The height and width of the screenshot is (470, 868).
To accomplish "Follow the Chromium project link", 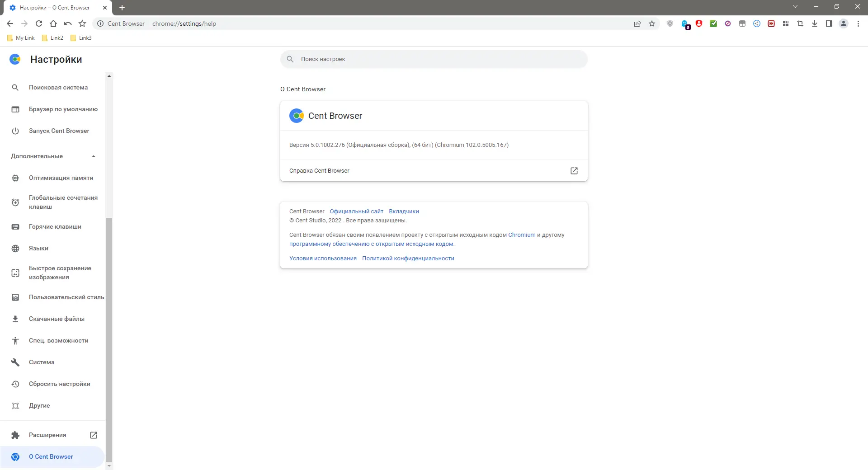I will [x=522, y=235].
